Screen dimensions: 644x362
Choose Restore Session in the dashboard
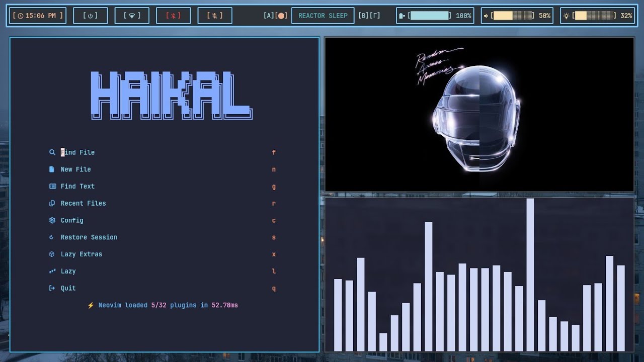tap(89, 237)
